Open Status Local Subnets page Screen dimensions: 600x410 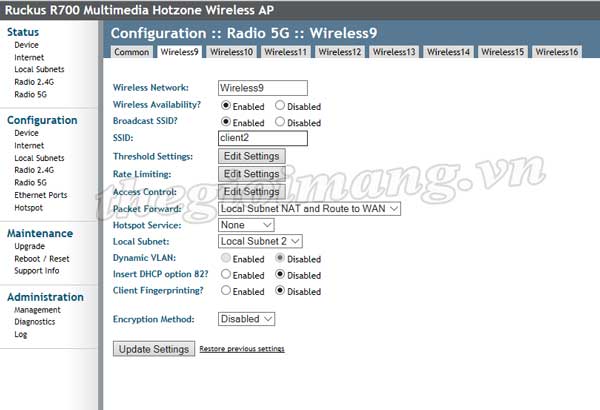pyautogui.click(x=39, y=69)
